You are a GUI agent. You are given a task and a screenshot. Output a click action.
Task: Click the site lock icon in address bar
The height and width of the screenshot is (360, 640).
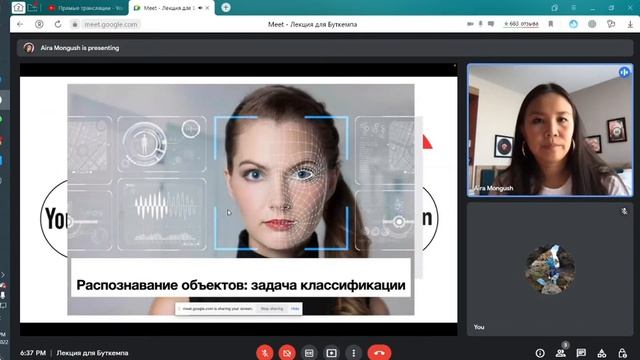pyautogui.click(x=75, y=24)
